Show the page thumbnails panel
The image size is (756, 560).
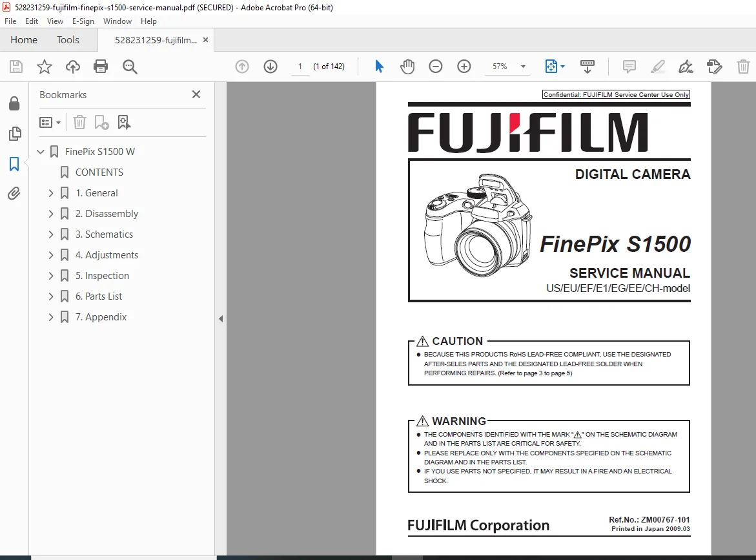click(15, 134)
